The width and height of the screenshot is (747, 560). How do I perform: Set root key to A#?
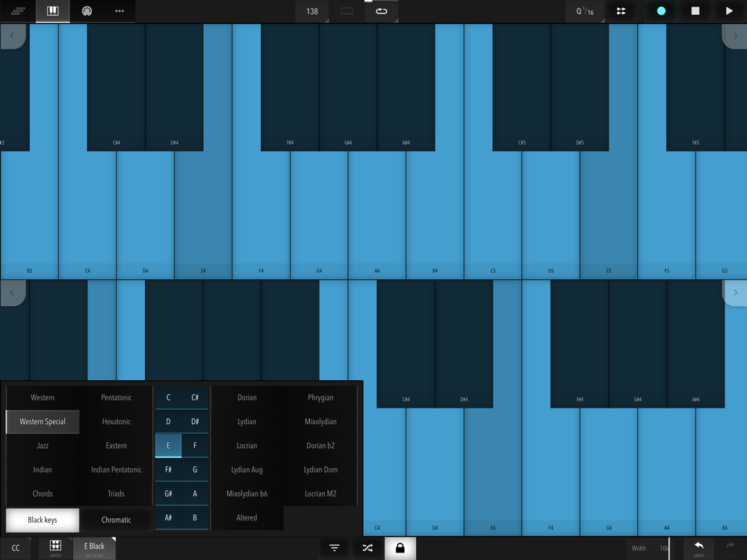(168, 517)
